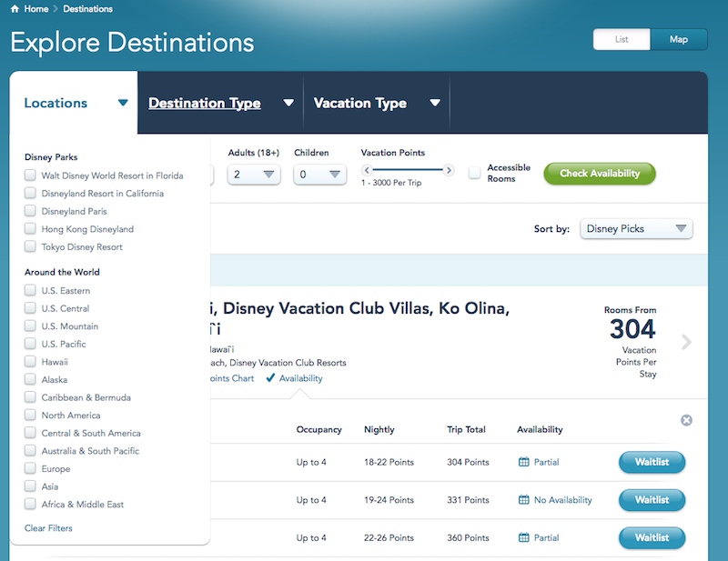
Task: Click the Home house icon in breadcrumb
Action: click(x=15, y=9)
